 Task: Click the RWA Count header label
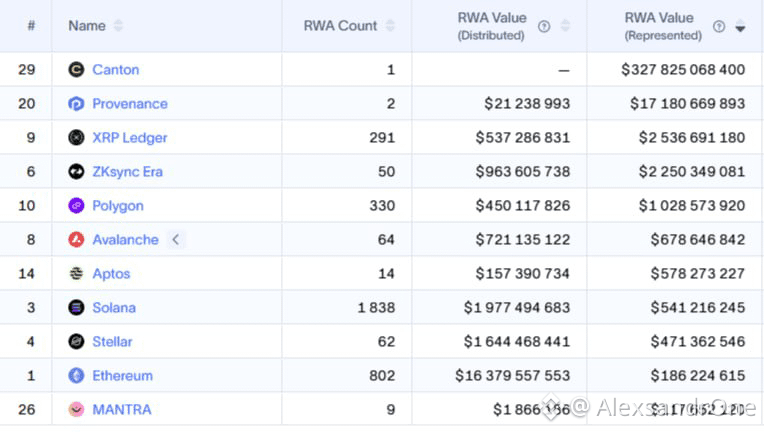pos(340,26)
